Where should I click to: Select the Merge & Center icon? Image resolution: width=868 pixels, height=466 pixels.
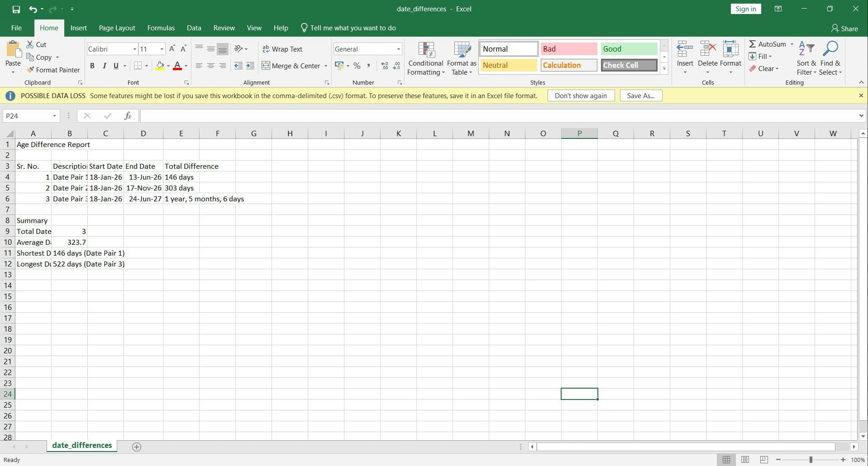[267, 66]
